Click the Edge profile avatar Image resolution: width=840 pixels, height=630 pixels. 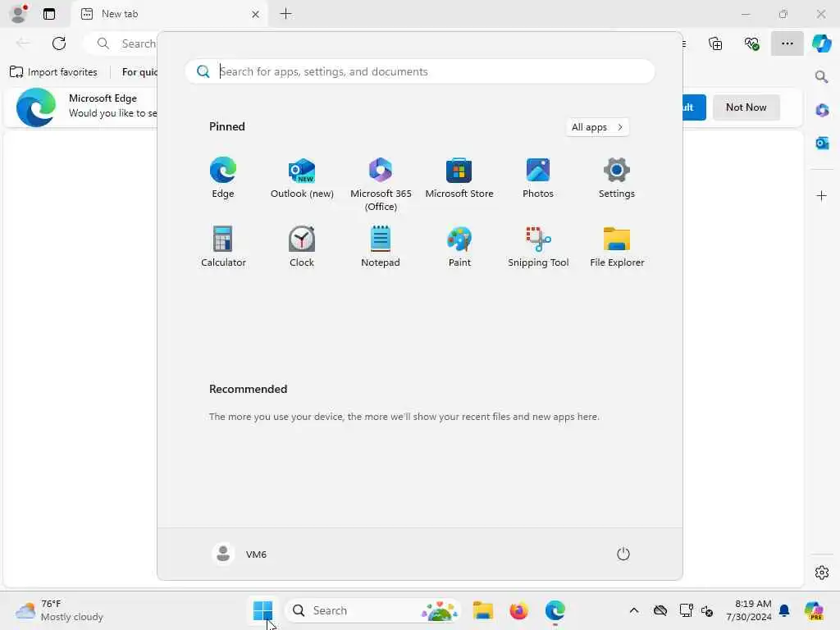[19, 14]
